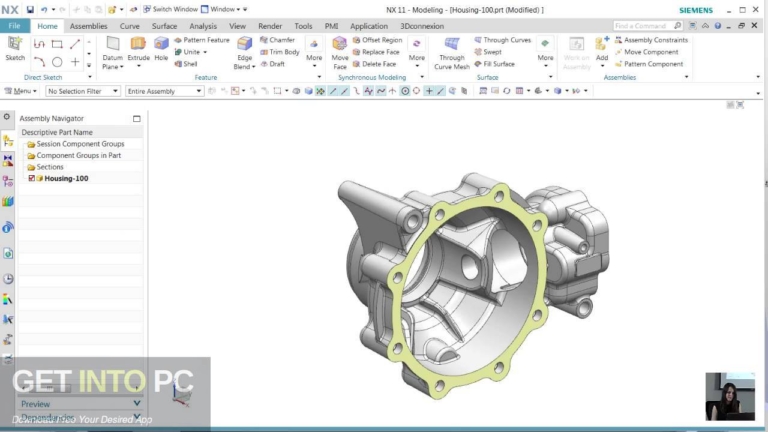Open the Sketch tool
The height and width of the screenshot is (432, 768).
(15, 48)
